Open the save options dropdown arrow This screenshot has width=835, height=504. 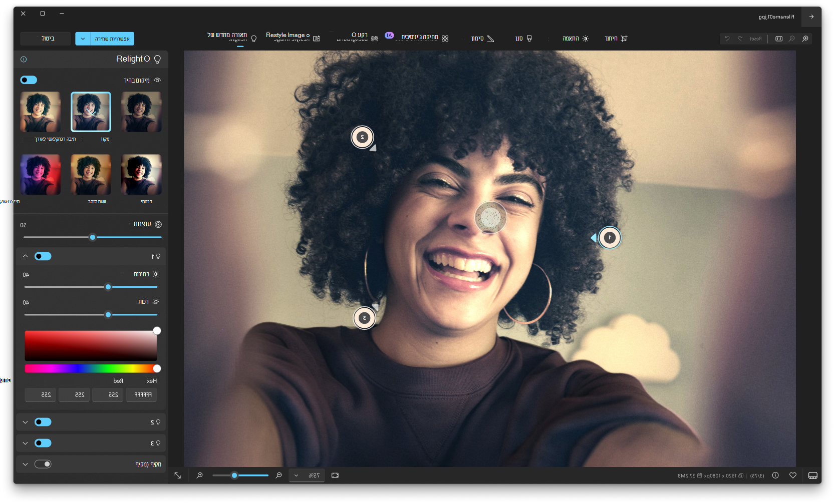point(83,39)
